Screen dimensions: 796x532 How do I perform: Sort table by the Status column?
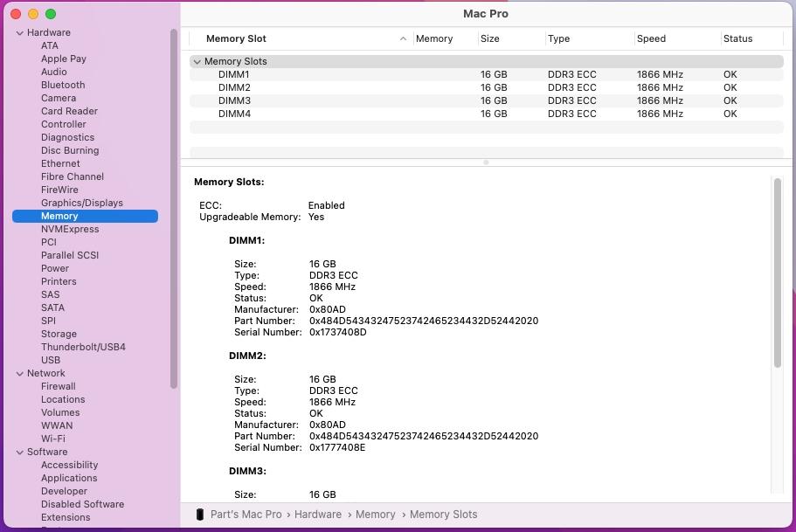click(x=737, y=39)
